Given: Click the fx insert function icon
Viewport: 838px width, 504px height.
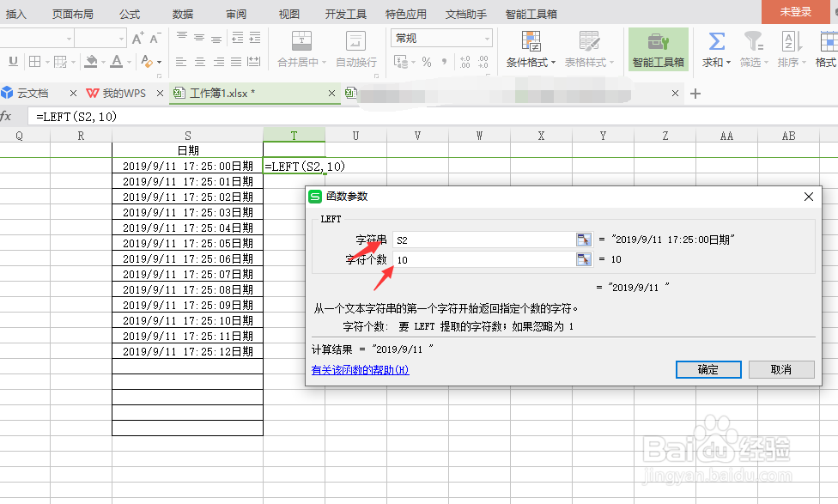Looking at the screenshot, I should click(6, 116).
